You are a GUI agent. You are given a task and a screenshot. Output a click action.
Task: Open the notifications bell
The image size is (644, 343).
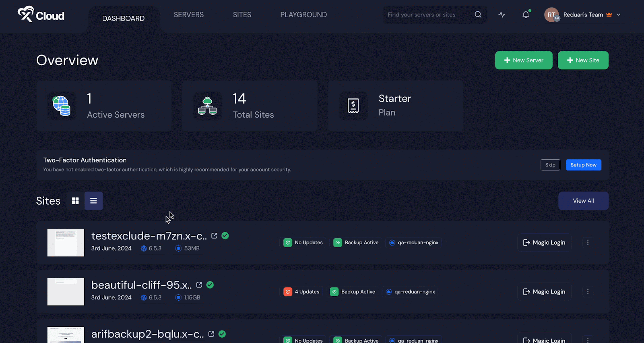click(526, 15)
